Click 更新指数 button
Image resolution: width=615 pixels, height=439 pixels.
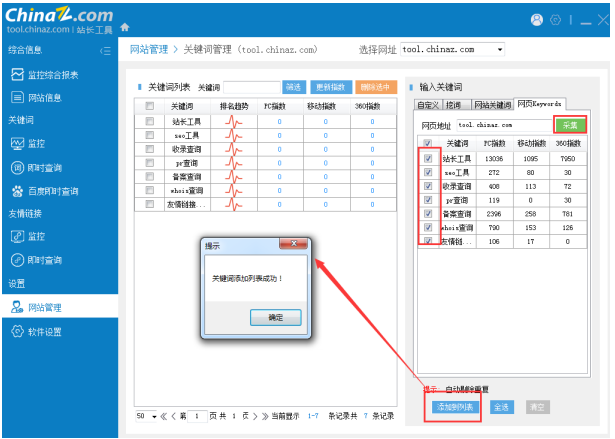coord(331,87)
